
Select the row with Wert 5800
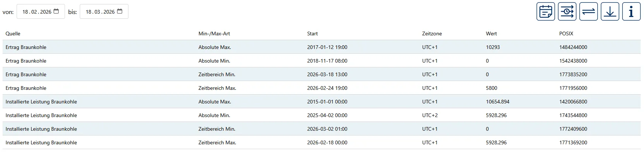[x=322, y=88]
